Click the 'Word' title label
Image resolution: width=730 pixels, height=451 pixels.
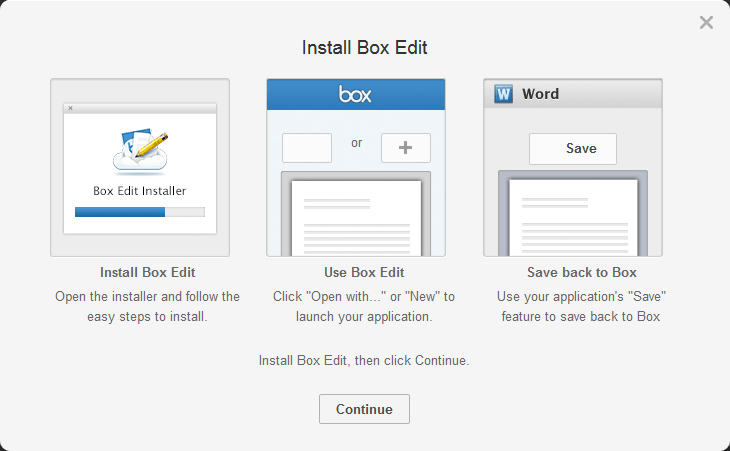click(541, 94)
